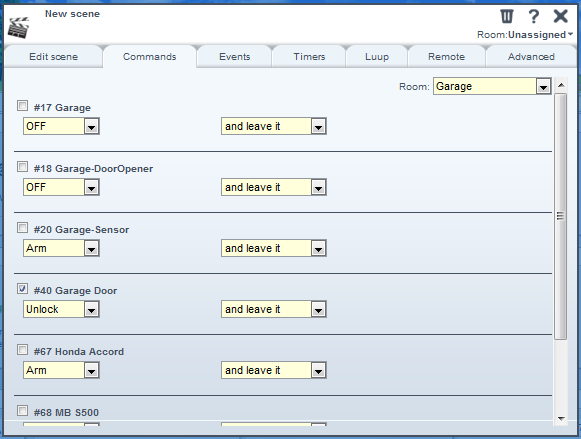Open Room:Unassigned dropdown in header
The width and height of the screenshot is (581, 439).
click(525, 35)
